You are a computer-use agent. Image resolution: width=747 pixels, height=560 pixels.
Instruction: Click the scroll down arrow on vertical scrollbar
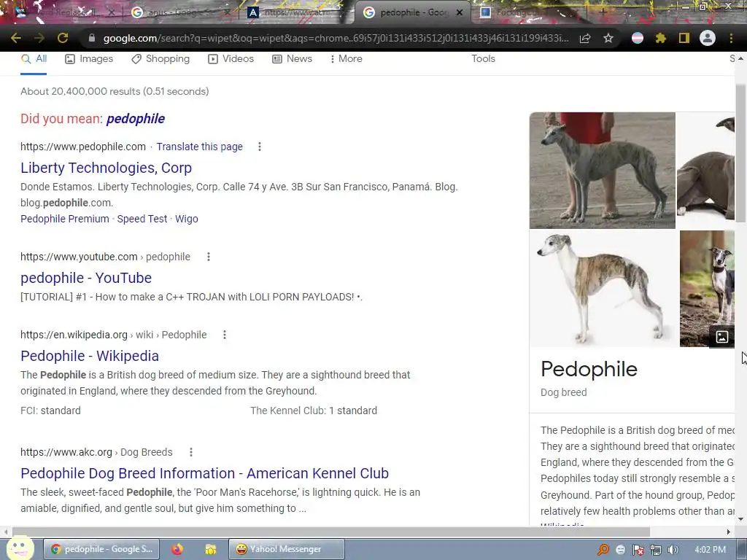coord(740,519)
